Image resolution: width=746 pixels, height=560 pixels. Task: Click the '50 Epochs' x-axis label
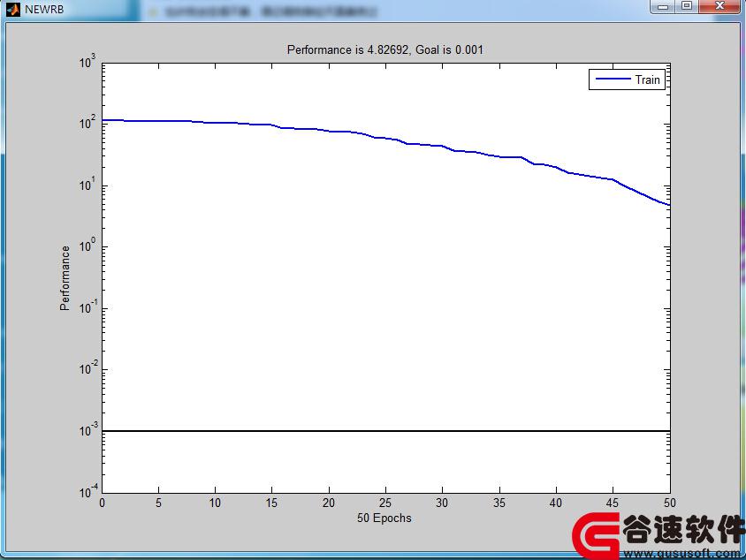coord(384,518)
